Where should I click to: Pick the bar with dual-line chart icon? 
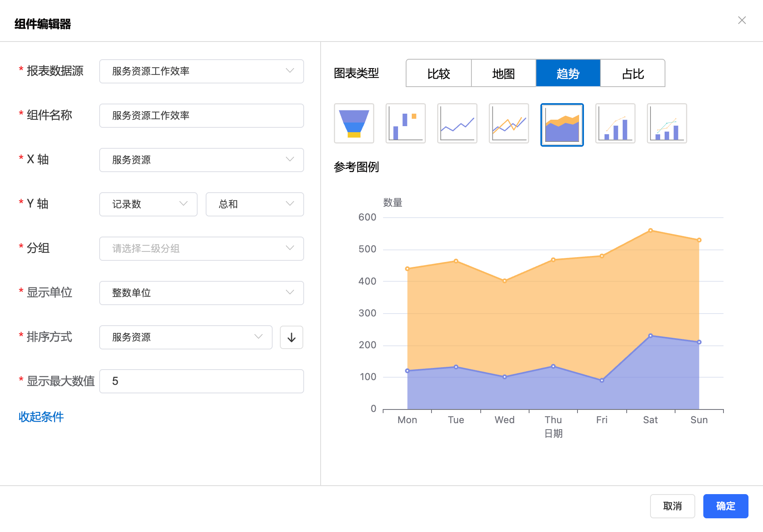pos(667,123)
